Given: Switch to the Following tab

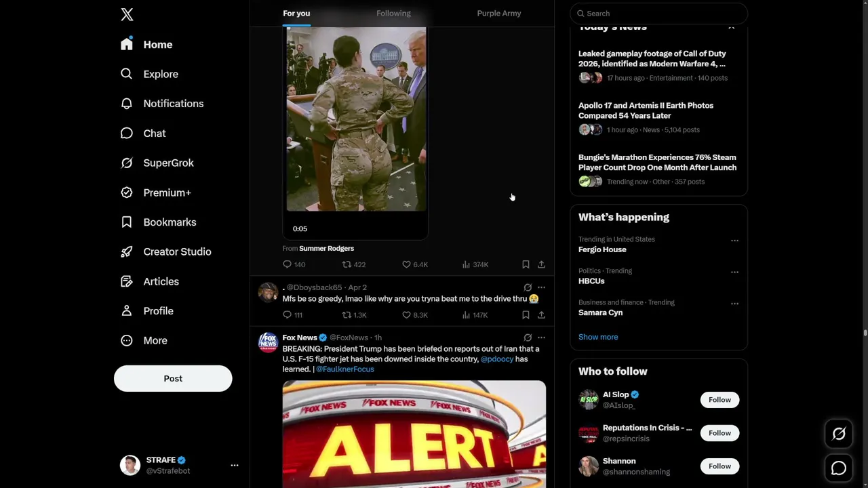Looking at the screenshot, I should 393,13.
